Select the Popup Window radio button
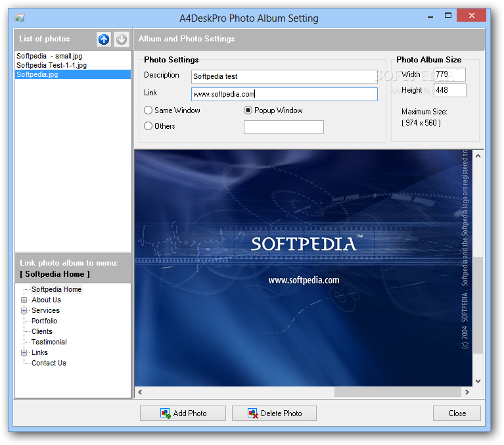 click(248, 110)
